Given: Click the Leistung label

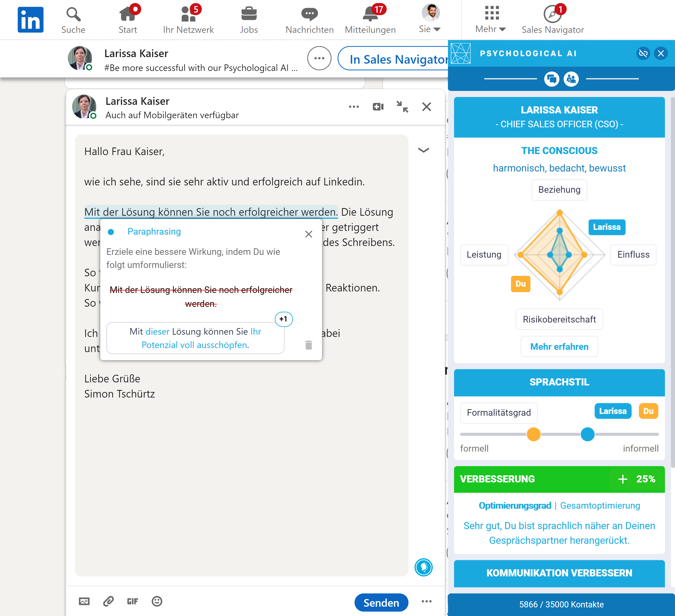Looking at the screenshot, I should [484, 255].
